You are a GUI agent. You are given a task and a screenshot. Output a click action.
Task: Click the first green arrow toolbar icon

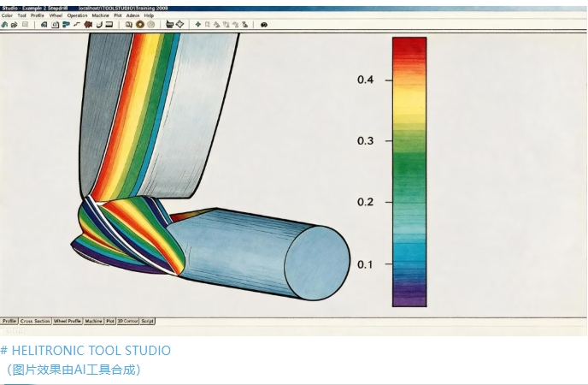[x=4, y=25]
